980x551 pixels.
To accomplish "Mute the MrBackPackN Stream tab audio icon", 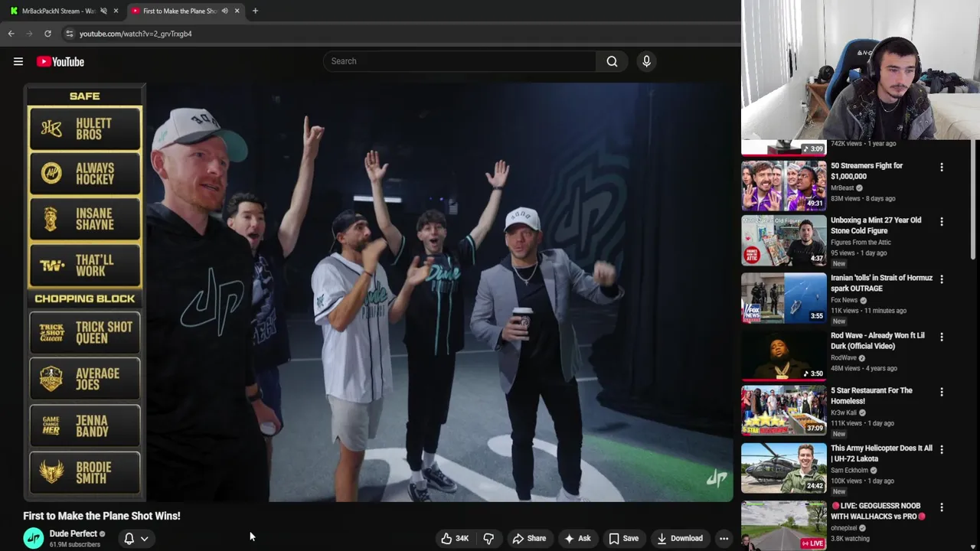I will click(103, 11).
